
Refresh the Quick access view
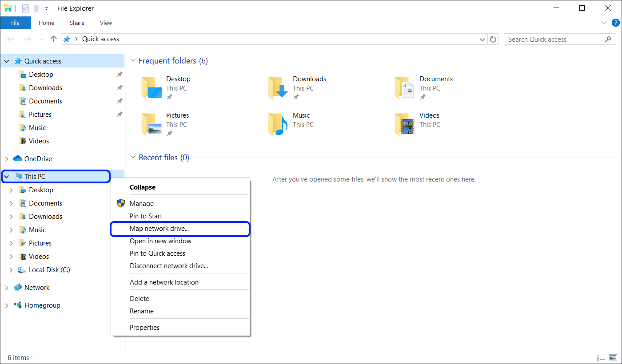pyautogui.click(x=493, y=39)
